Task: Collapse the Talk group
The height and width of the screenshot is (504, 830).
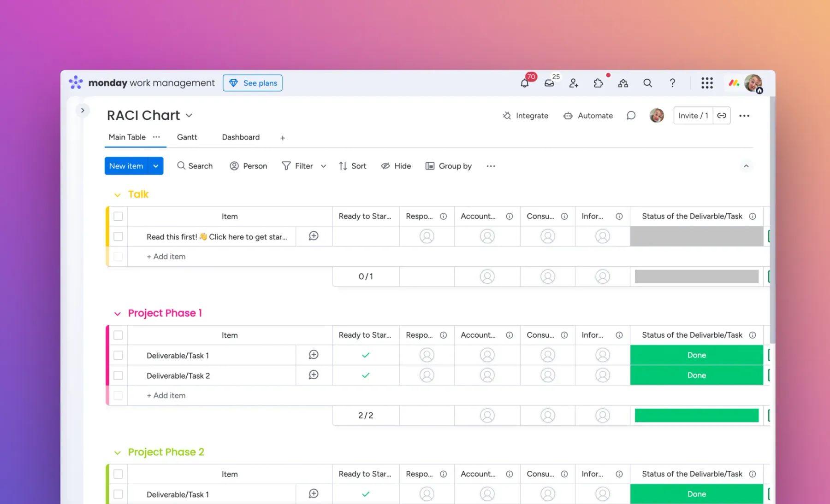Action: pyautogui.click(x=118, y=195)
